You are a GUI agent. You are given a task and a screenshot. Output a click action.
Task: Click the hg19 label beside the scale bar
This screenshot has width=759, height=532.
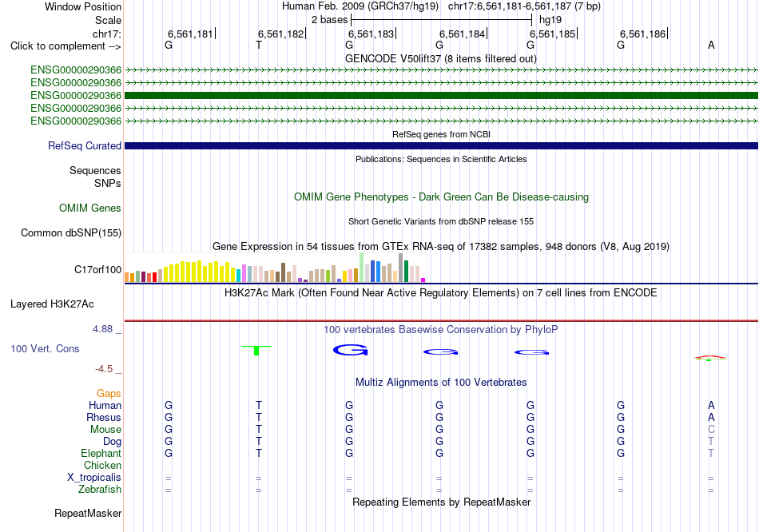[x=550, y=20]
